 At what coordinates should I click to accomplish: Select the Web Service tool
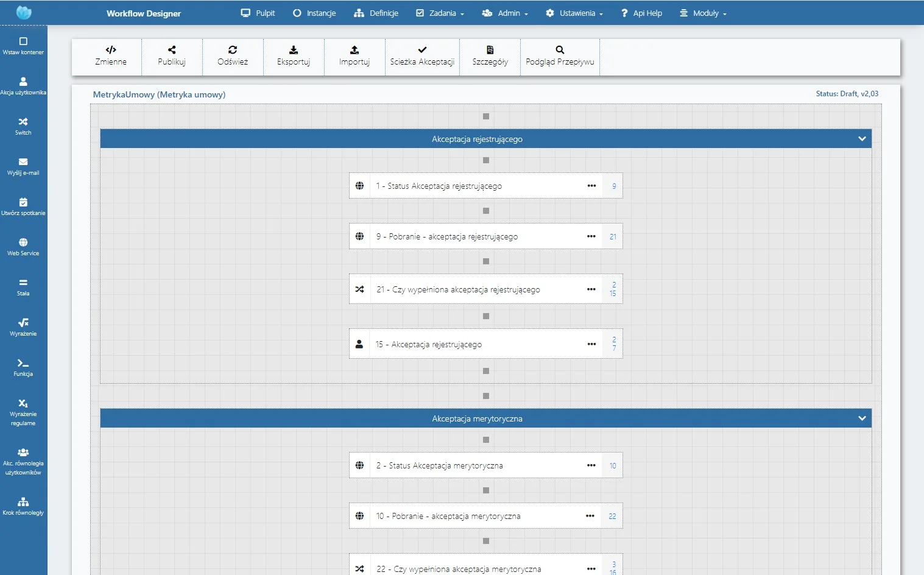[x=23, y=247]
